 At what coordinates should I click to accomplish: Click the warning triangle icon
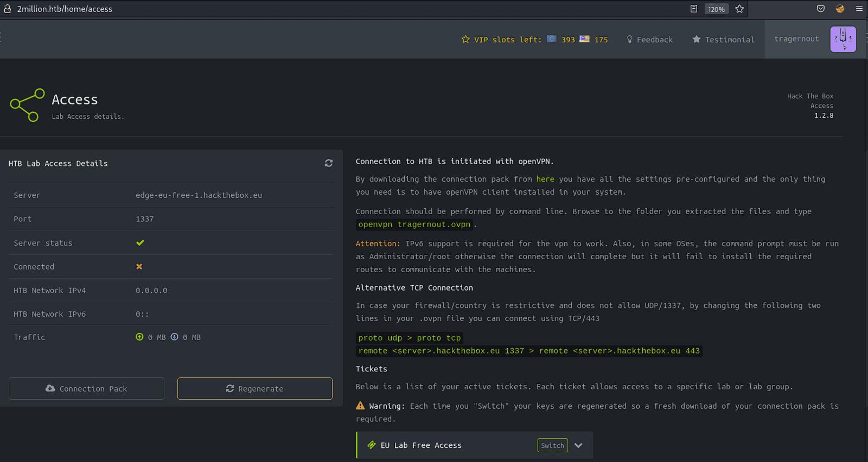[360, 406]
